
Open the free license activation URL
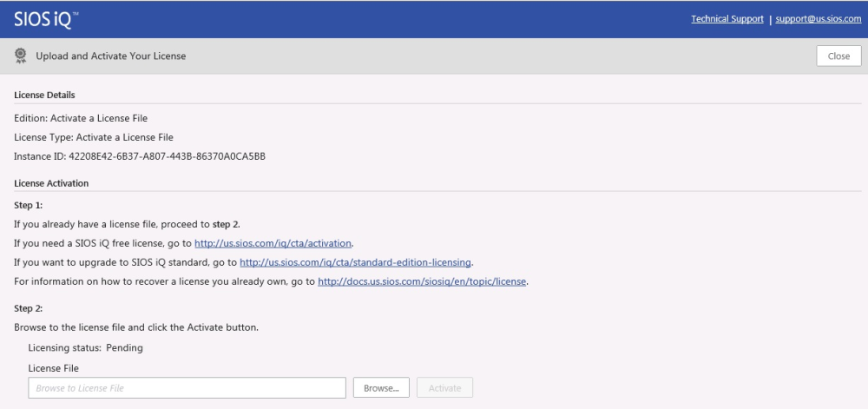[x=273, y=243]
